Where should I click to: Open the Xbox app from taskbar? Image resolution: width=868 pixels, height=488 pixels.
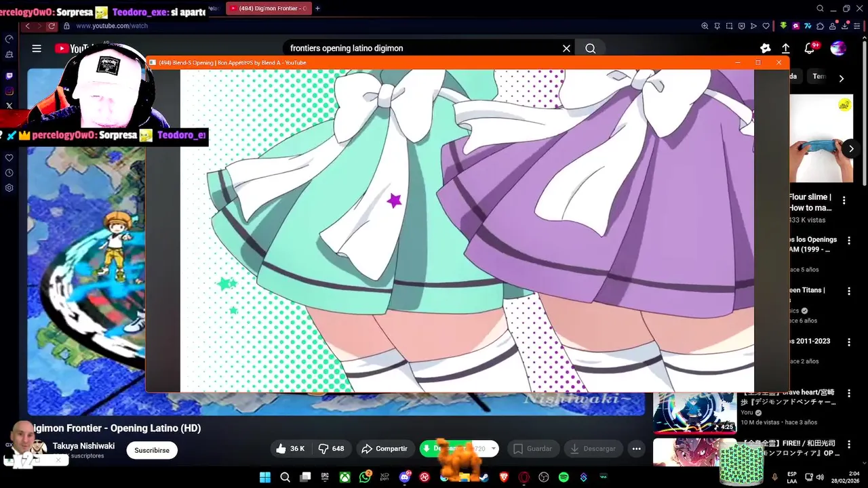(x=345, y=477)
